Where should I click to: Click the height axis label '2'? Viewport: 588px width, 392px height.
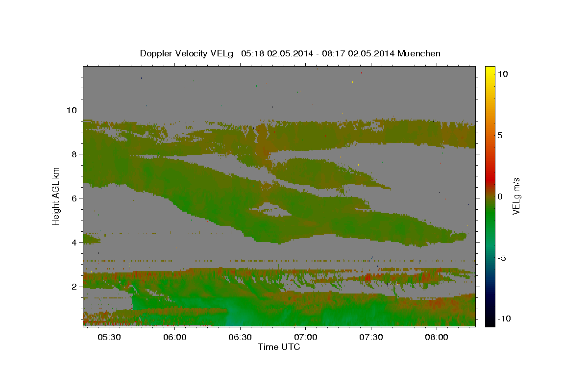point(75,286)
